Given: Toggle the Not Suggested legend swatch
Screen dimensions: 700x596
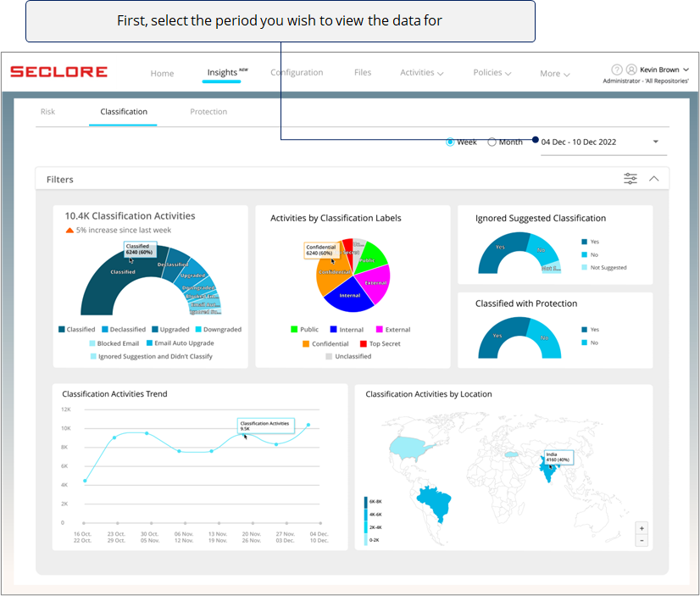Looking at the screenshot, I should click(x=585, y=267).
